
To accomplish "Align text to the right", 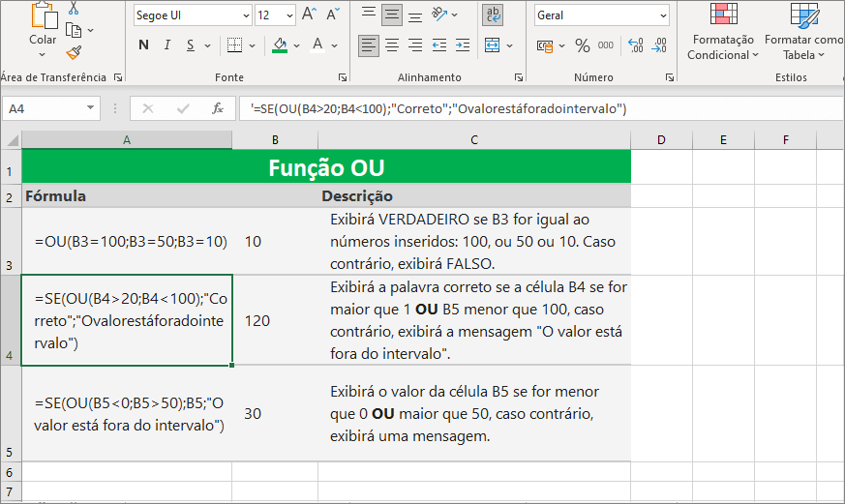I will pos(415,45).
